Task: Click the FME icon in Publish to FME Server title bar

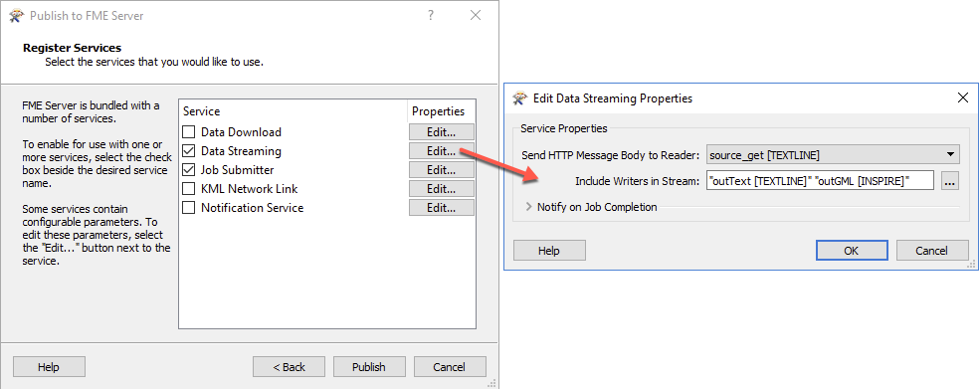Action: pos(17,16)
